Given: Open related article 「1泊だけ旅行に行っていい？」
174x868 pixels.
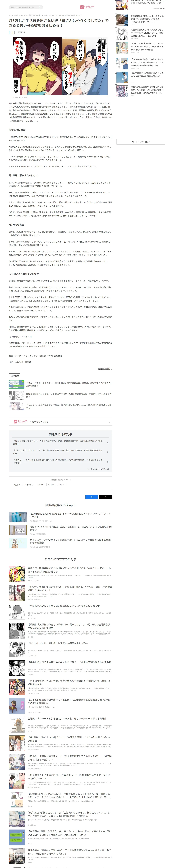Looking at the screenshot, I should point(60,452).
